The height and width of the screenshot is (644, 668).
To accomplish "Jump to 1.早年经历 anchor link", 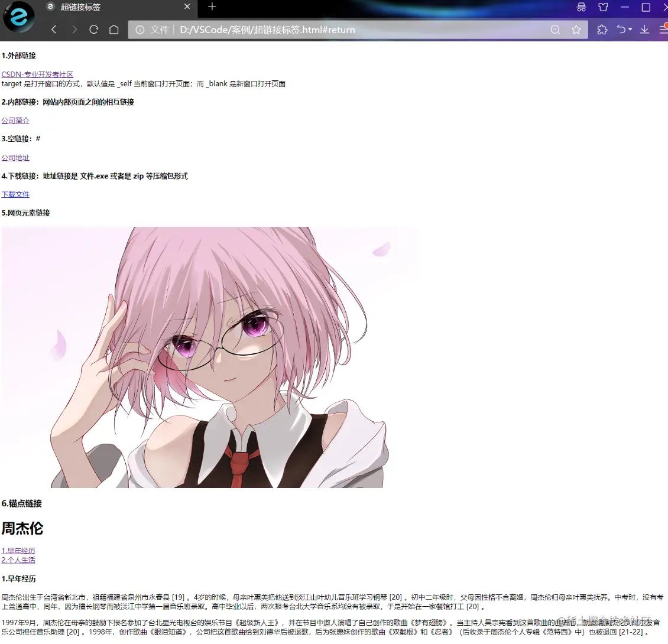I will 18,550.
